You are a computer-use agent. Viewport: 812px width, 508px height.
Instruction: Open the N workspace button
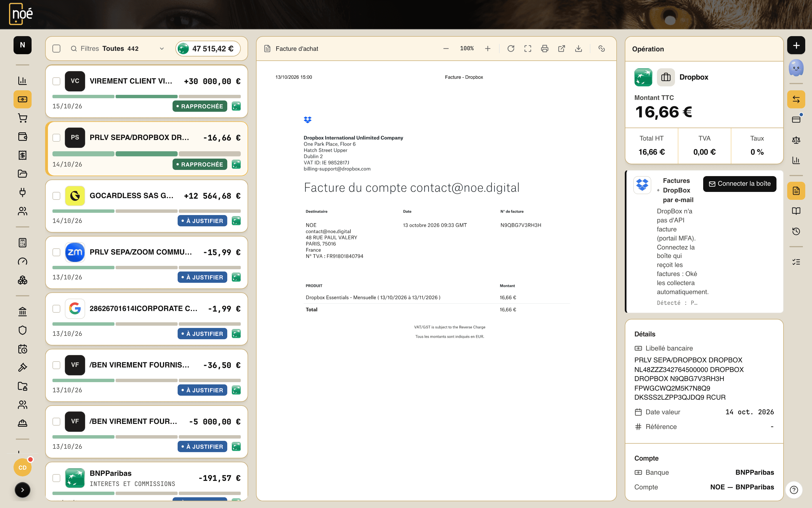23,45
